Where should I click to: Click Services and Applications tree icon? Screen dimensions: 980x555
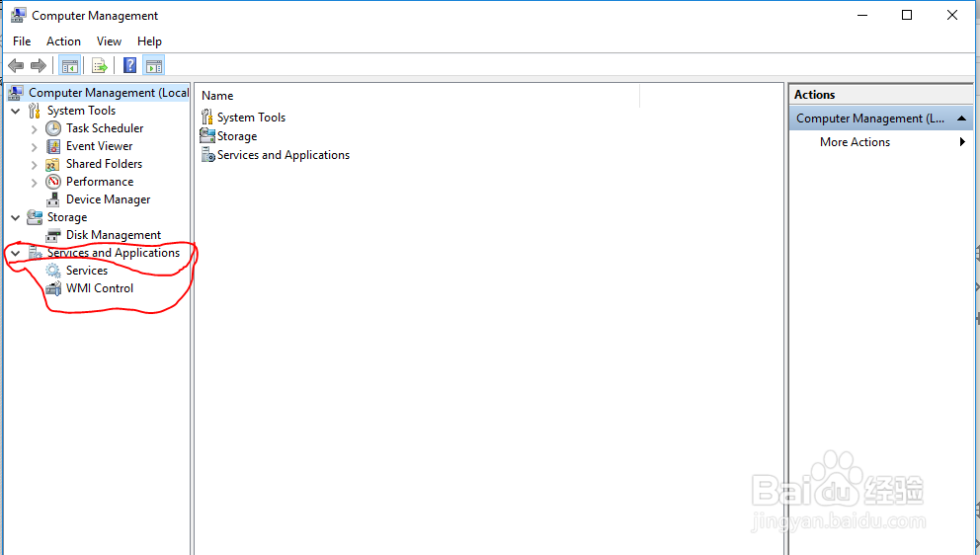coord(35,253)
